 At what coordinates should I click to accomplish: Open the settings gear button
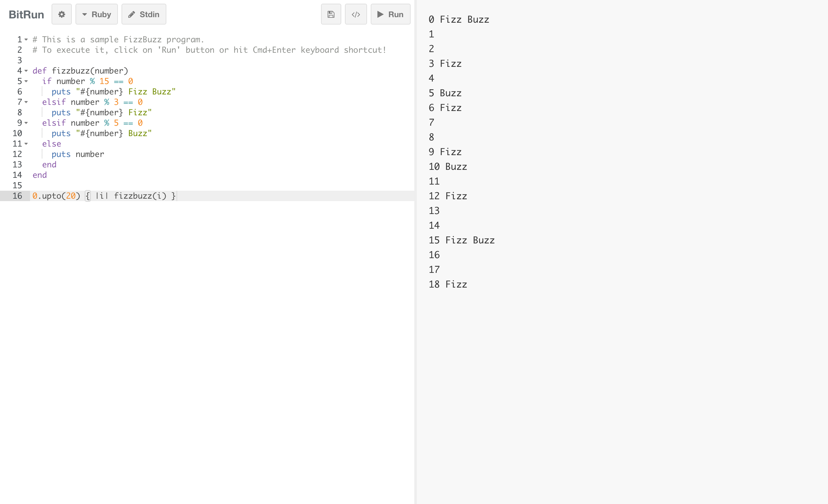[x=61, y=14]
